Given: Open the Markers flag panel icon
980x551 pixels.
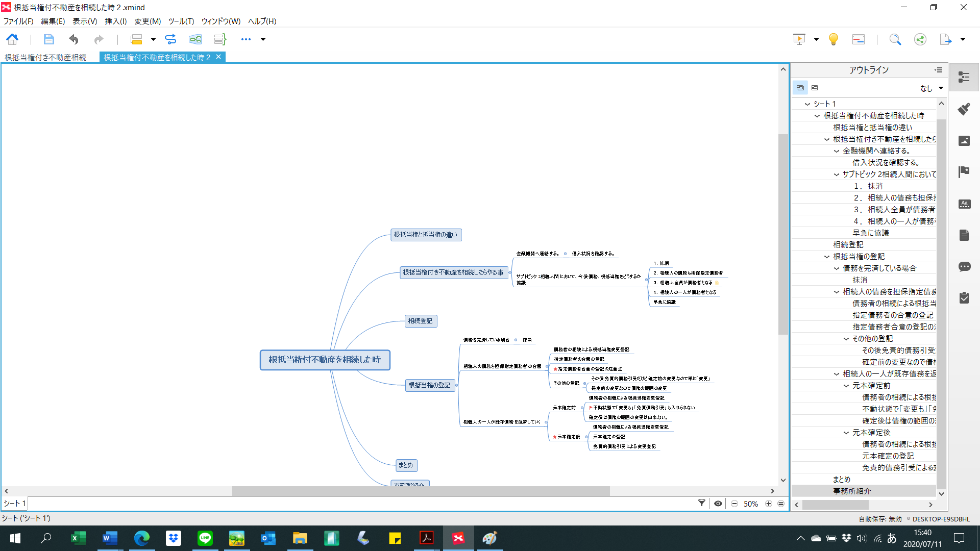Looking at the screenshot, I should tap(964, 172).
